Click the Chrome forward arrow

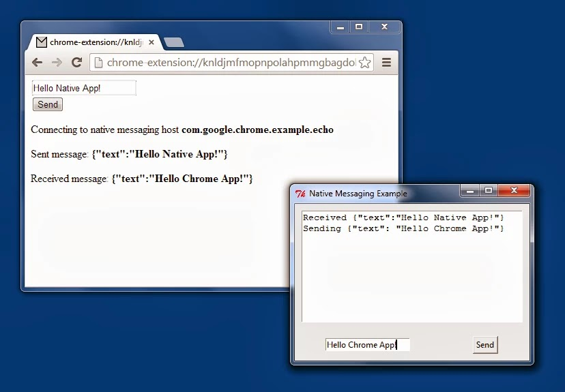point(57,63)
